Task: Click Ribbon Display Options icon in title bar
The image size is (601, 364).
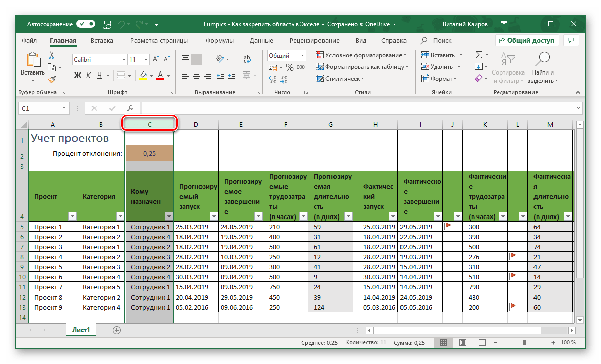Action: 504,24
